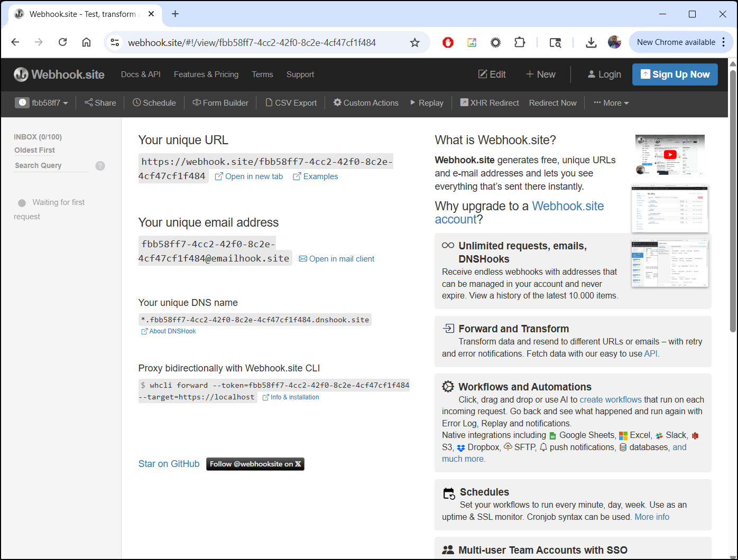Open Docs & API menu item

141,74
